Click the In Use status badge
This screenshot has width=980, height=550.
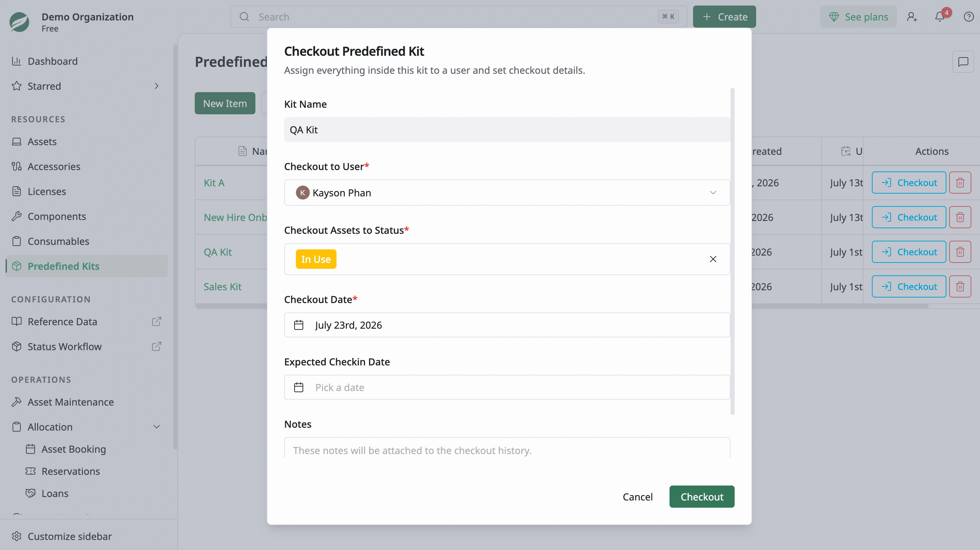[316, 259]
